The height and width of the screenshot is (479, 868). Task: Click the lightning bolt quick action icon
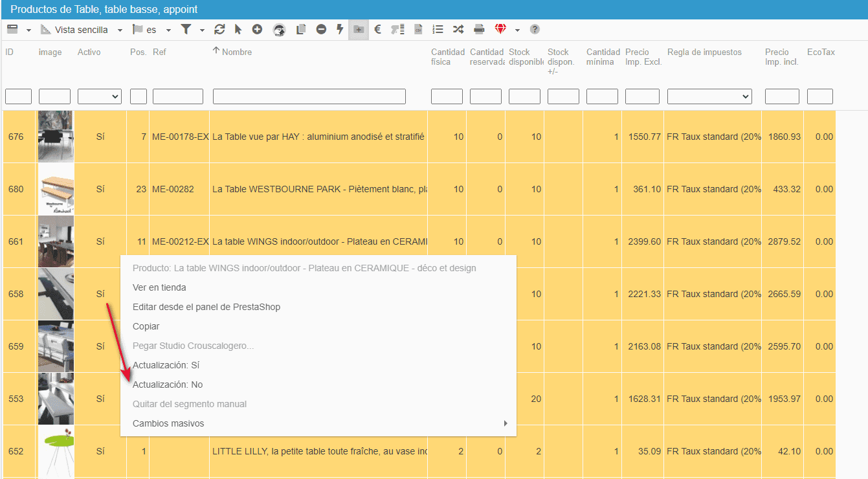click(x=339, y=30)
